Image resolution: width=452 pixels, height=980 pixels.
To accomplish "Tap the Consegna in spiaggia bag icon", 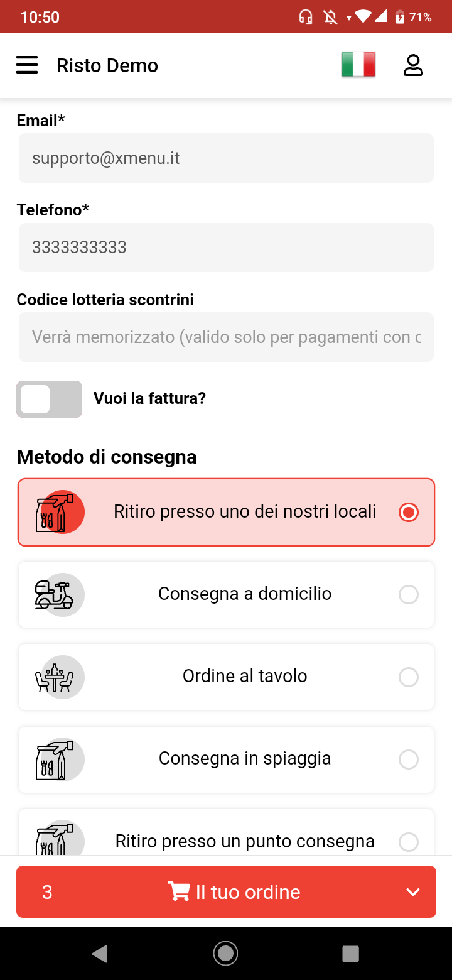I will (54, 759).
